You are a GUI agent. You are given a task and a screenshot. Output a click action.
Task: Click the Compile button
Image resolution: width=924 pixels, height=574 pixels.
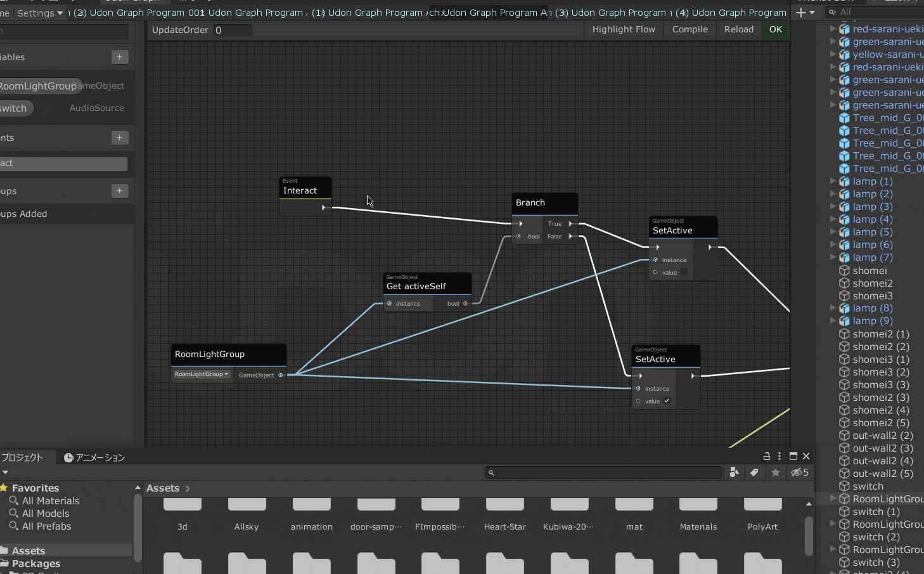click(x=690, y=30)
